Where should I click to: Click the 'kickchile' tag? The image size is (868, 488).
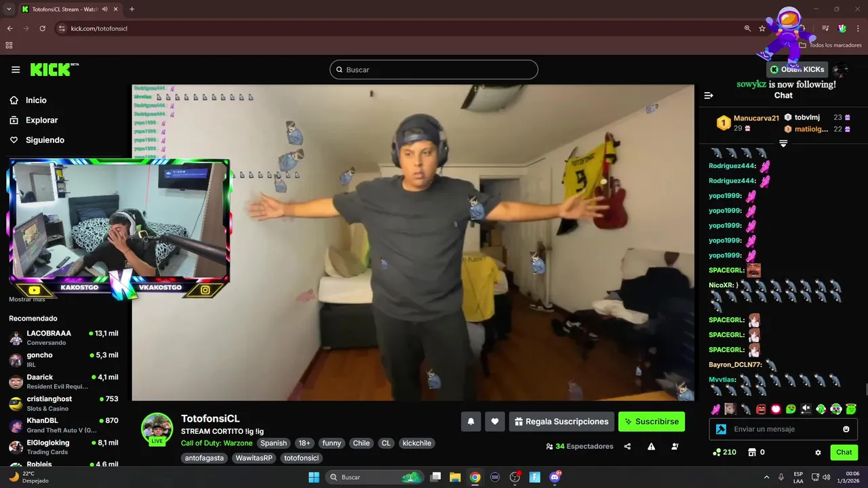pyautogui.click(x=417, y=443)
